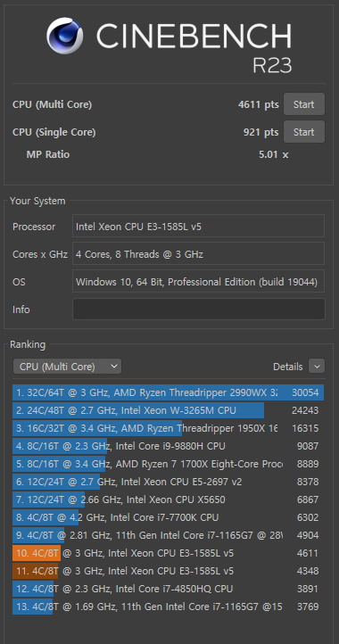The image size is (339, 644).
Task: Select the Processor name field
Action: point(198,226)
